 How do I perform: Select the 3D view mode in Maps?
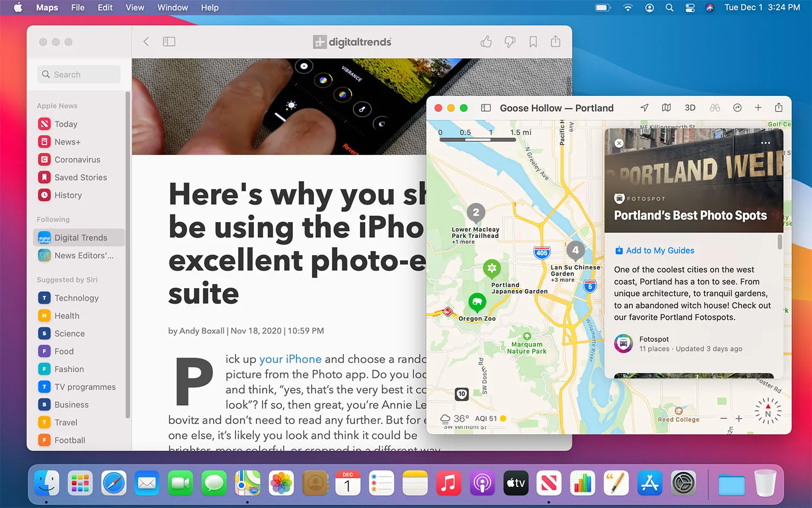click(690, 107)
